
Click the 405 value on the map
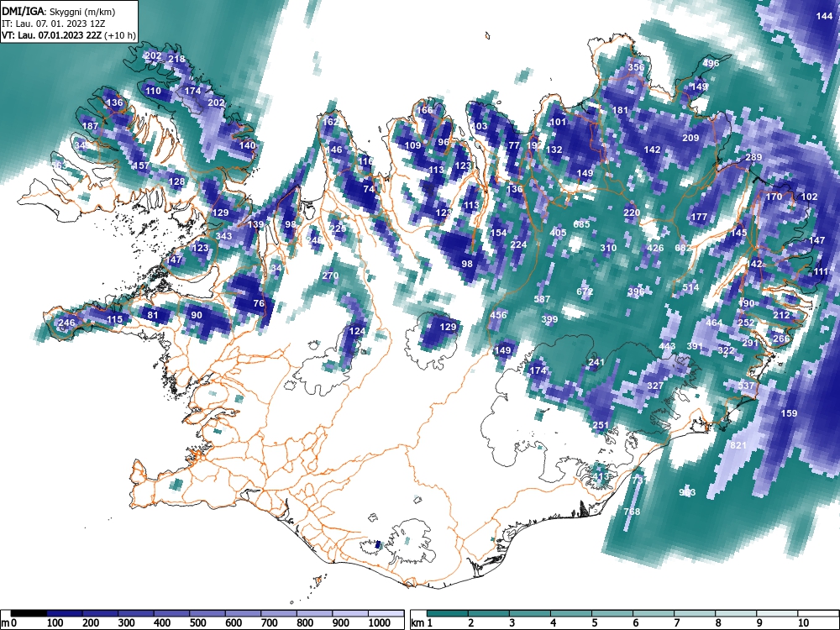[558, 233]
